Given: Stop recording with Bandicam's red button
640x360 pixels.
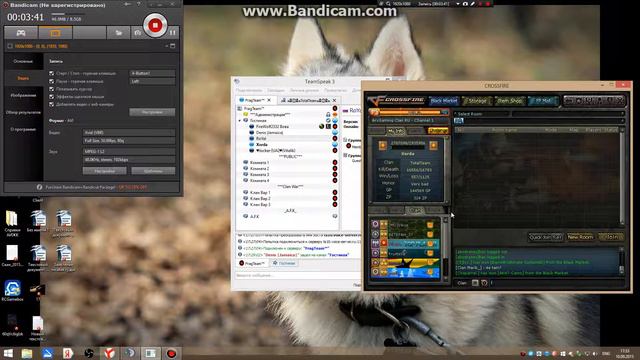Looking at the screenshot, I should (x=155, y=26).
